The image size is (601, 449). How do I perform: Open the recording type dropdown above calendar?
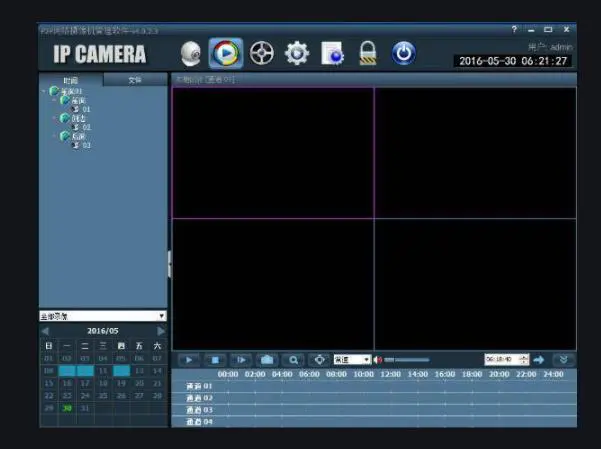(103, 316)
